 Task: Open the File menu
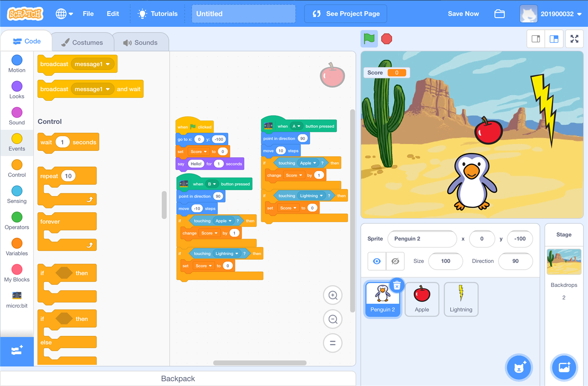click(x=88, y=14)
